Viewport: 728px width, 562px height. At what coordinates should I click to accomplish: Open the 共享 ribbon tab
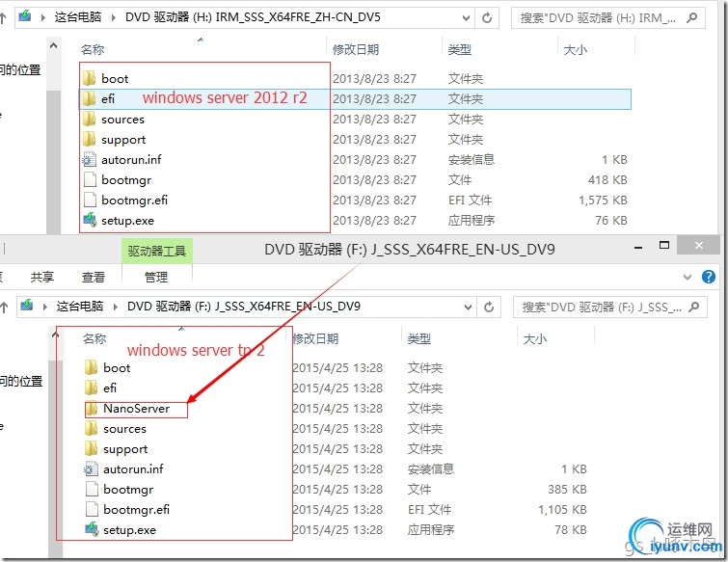42,277
